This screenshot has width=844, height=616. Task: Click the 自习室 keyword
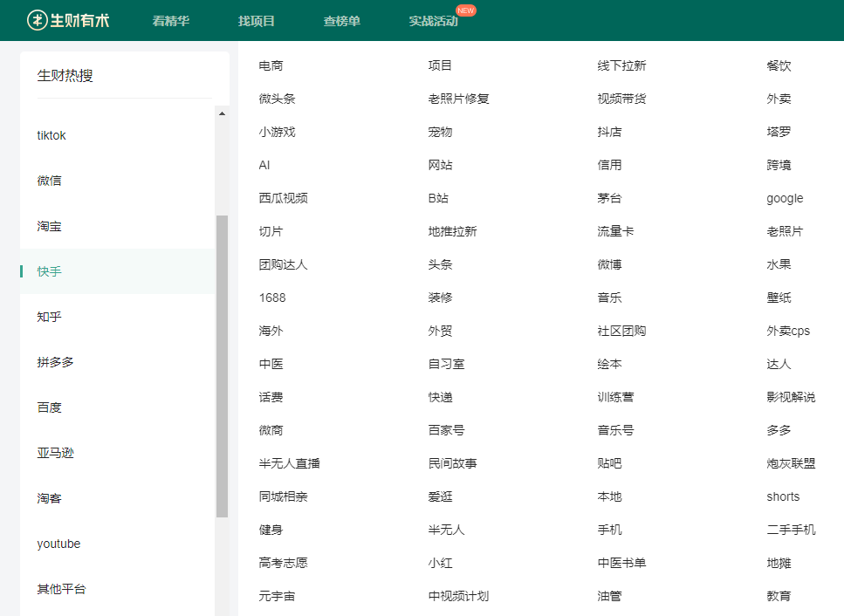446,364
